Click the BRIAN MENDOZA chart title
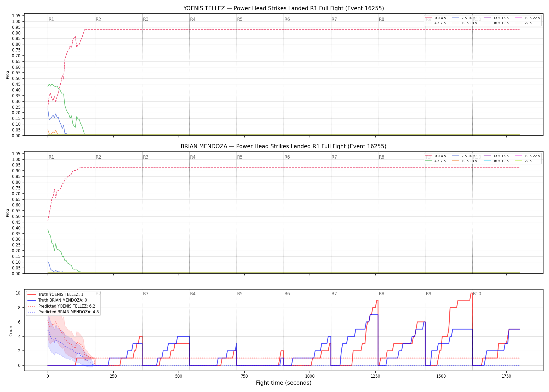Viewport: 549px width, 392px height. 284,146
